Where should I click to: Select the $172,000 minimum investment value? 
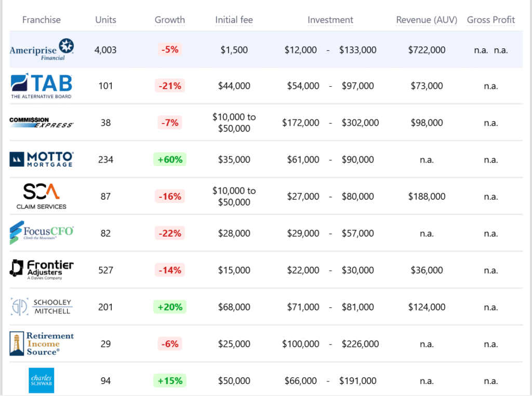301,122
